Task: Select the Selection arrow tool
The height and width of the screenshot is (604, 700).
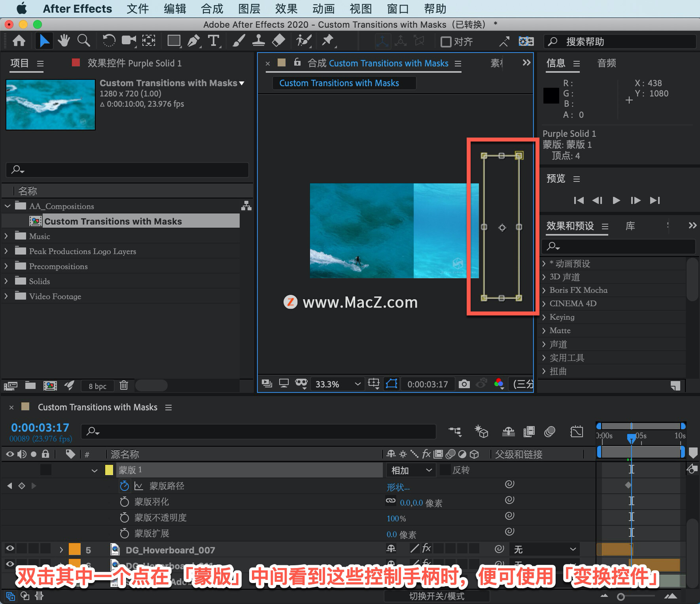Action: (44, 41)
